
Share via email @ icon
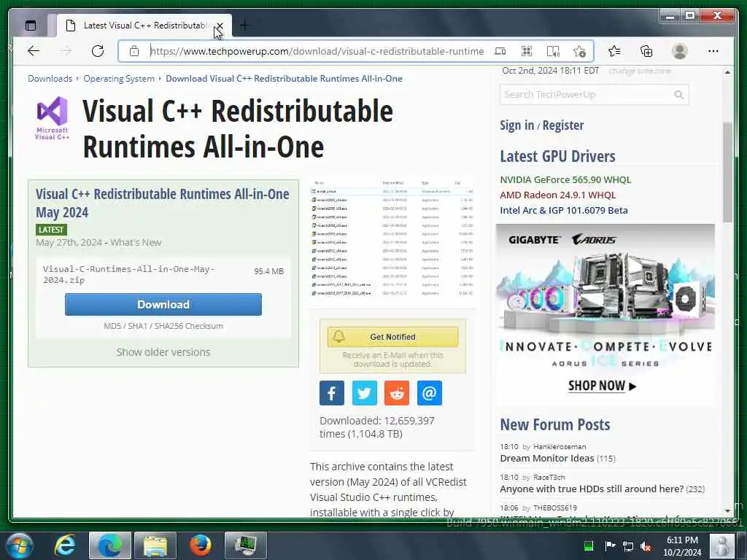pos(429,393)
